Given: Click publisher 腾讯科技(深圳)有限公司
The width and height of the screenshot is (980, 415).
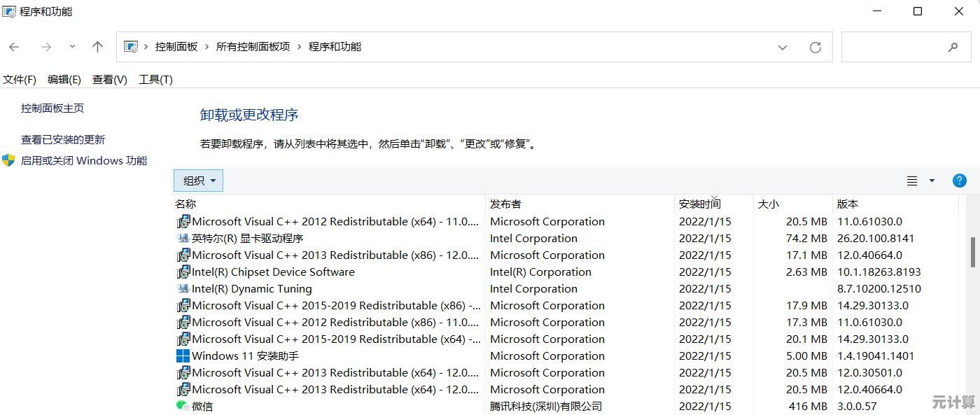Looking at the screenshot, I should click(546, 407).
